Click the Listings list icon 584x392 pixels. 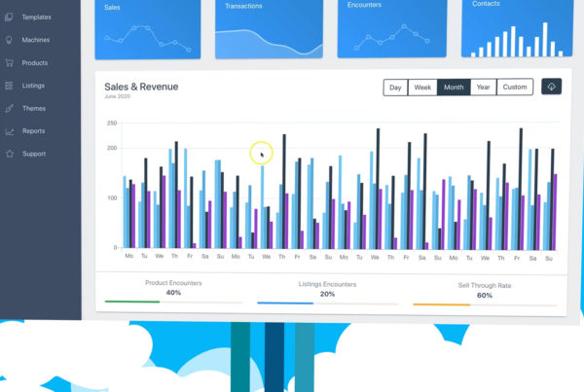(10, 86)
